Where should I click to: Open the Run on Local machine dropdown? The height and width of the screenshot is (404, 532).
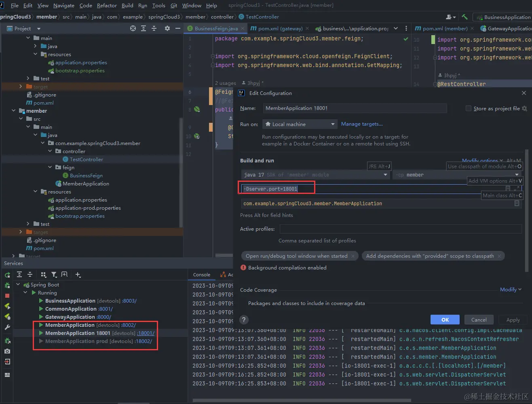300,124
